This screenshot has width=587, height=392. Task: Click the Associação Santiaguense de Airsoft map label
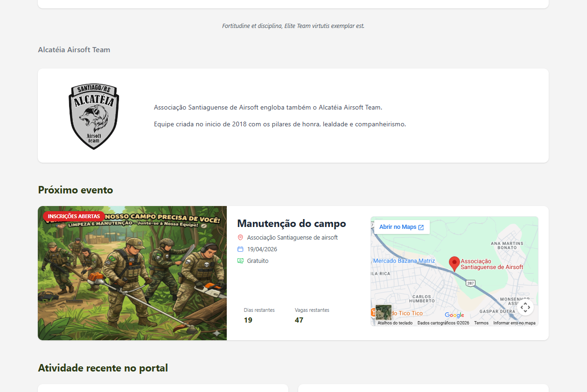coord(492,264)
